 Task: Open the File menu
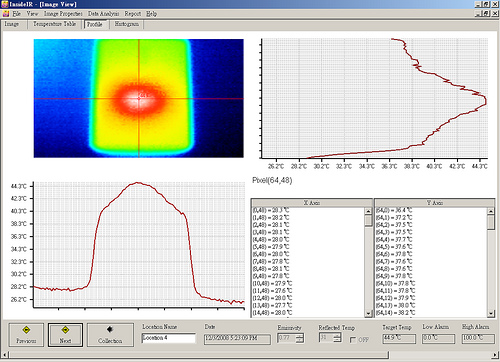point(16,14)
